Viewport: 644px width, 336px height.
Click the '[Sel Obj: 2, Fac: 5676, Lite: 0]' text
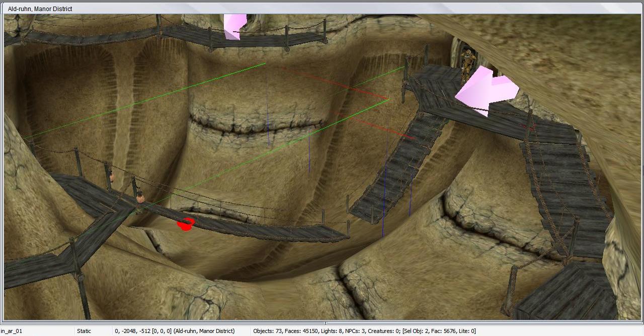tap(440, 331)
